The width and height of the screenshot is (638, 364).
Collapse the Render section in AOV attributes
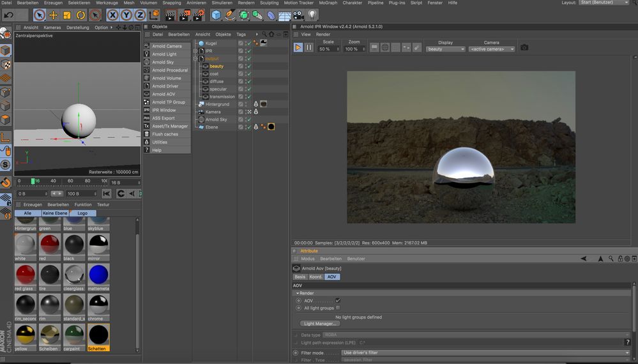(x=298, y=293)
